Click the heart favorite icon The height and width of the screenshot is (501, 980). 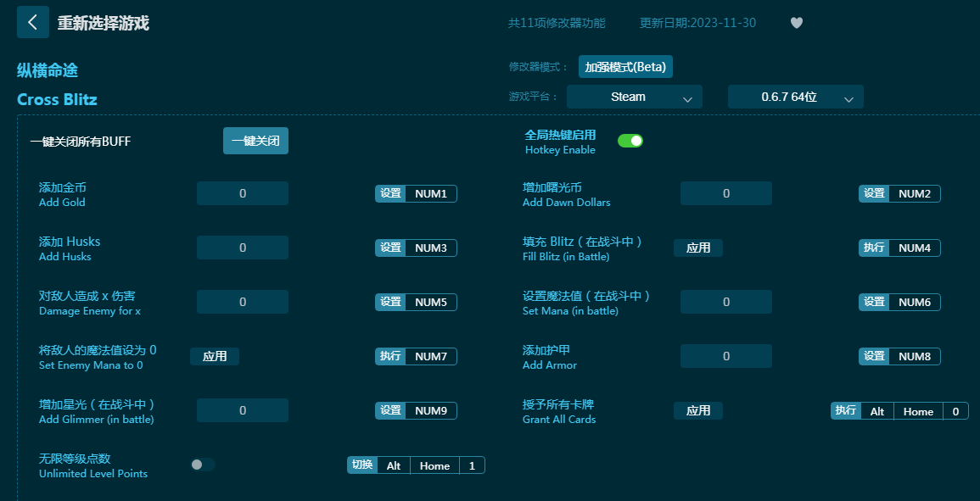point(796,23)
